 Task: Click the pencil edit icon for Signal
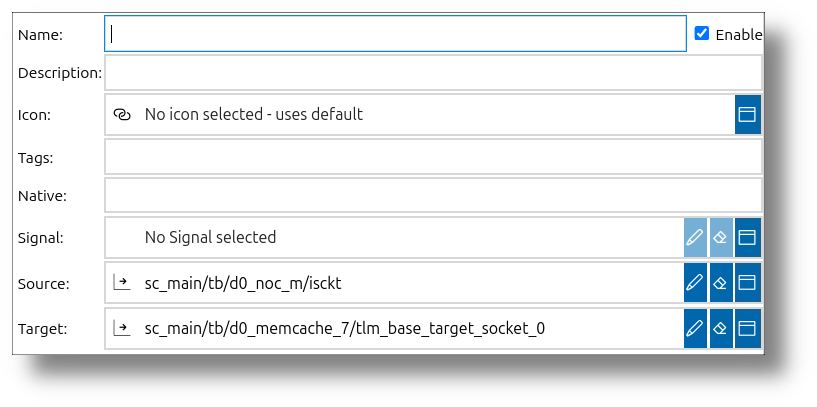pyautogui.click(x=695, y=238)
